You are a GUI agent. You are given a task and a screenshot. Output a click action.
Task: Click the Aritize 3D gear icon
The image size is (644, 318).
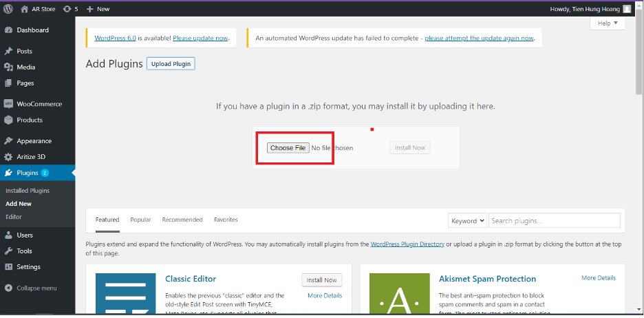[x=8, y=157]
